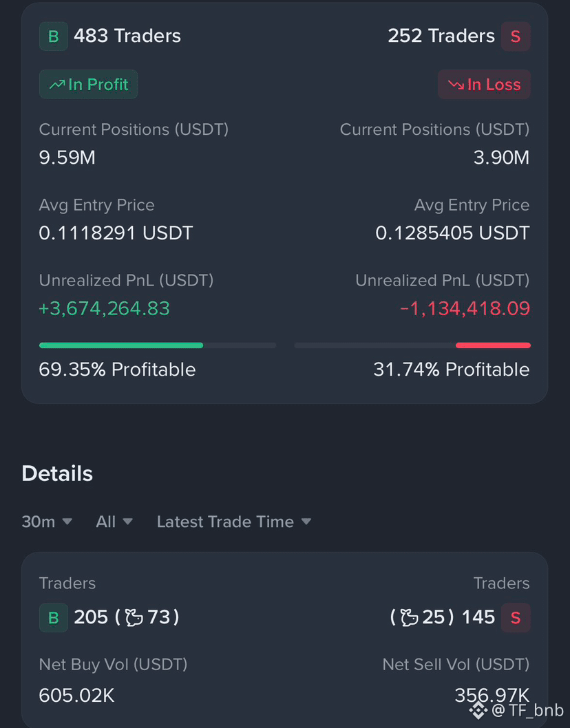This screenshot has width=570, height=728.
Task: Click the 483 Traders label
Action: [127, 36]
